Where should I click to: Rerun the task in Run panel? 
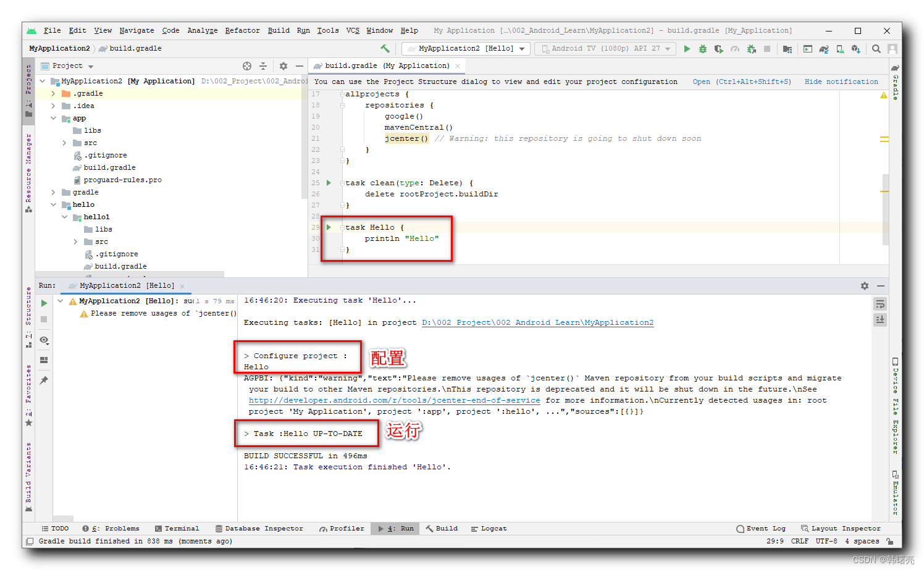44,303
